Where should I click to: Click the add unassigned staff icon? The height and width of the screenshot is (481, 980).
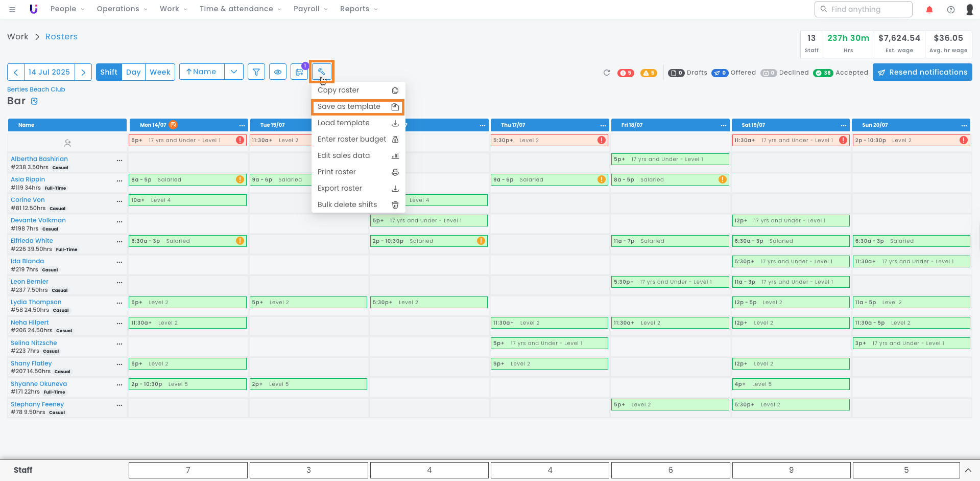click(67, 143)
